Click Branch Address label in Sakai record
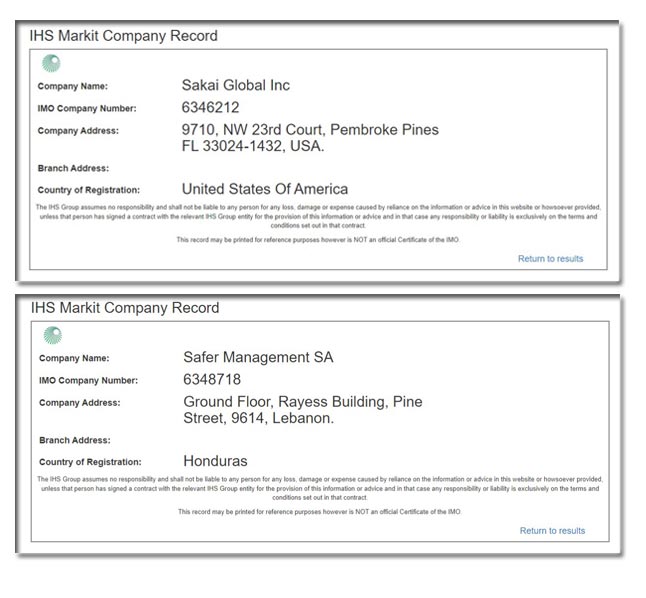The image size is (646, 598). (x=73, y=169)
